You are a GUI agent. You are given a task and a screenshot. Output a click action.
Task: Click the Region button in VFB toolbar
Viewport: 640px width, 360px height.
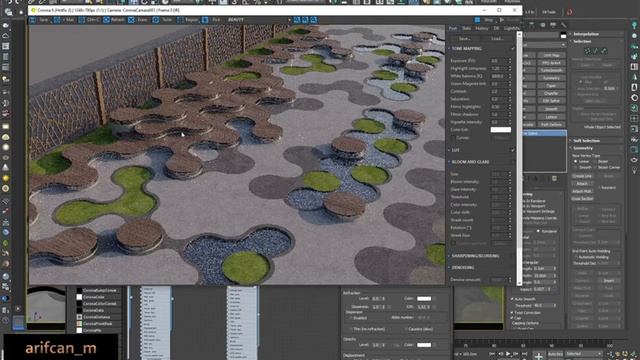(x=188, y=20)
